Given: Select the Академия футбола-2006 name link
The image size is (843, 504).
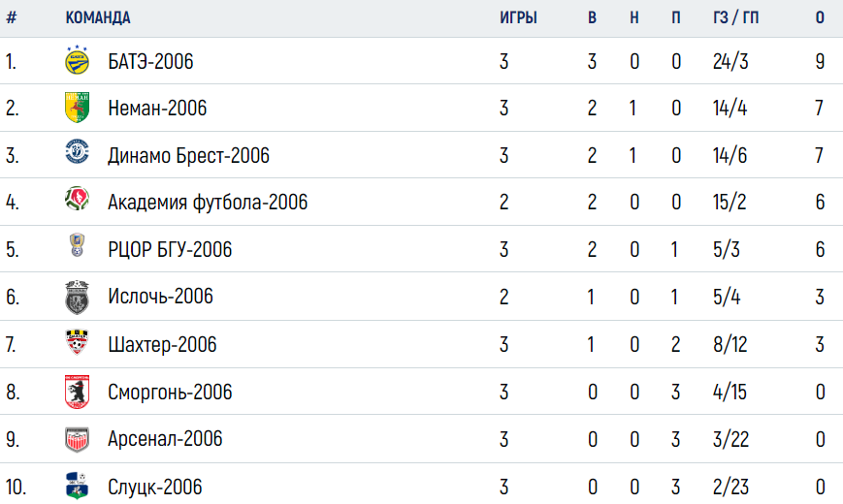Looking at the screenshot, I should (208, 203).
